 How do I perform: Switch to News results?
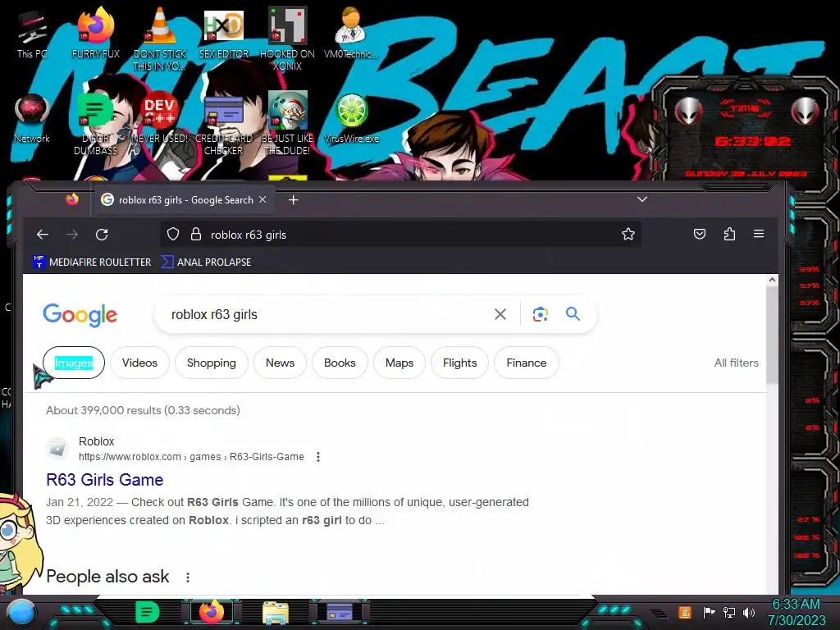281,363
